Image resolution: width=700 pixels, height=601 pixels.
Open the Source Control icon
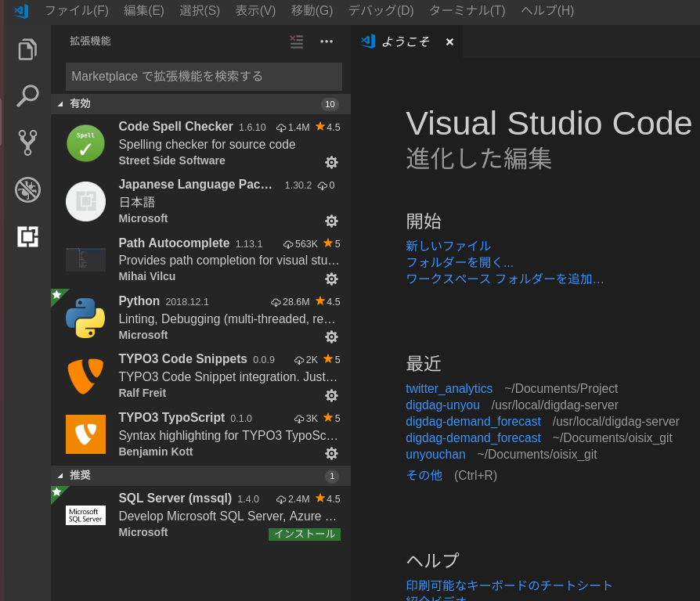tap(27, 142)
